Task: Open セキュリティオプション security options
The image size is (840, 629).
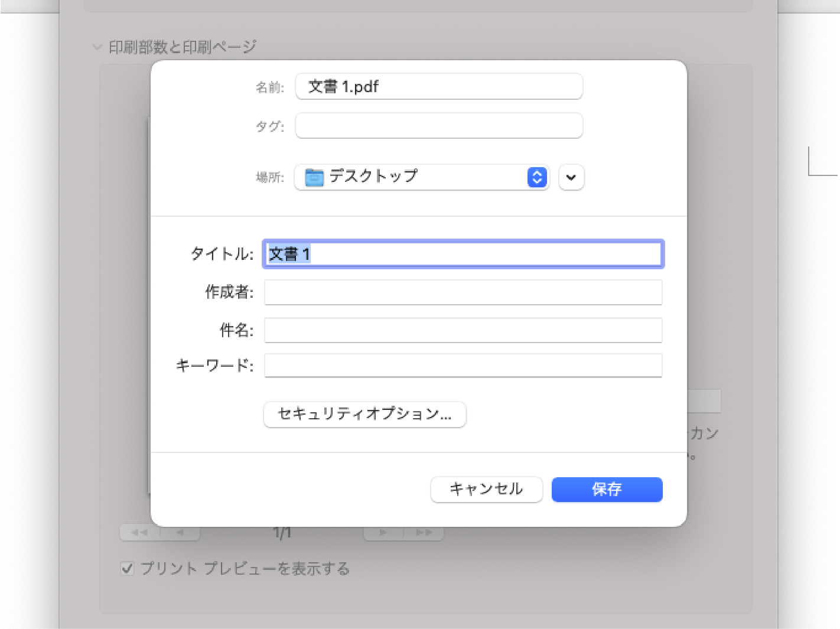Action: (x=364, y=414)
